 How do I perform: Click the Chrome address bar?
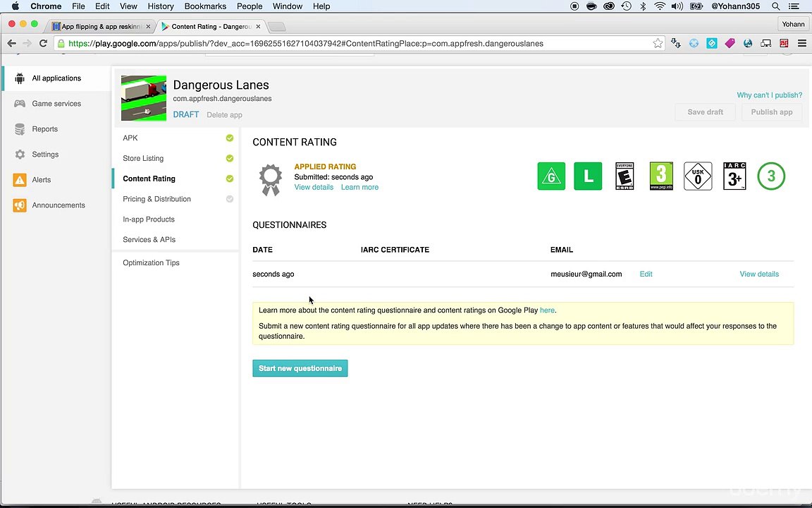tap(357, 44)
